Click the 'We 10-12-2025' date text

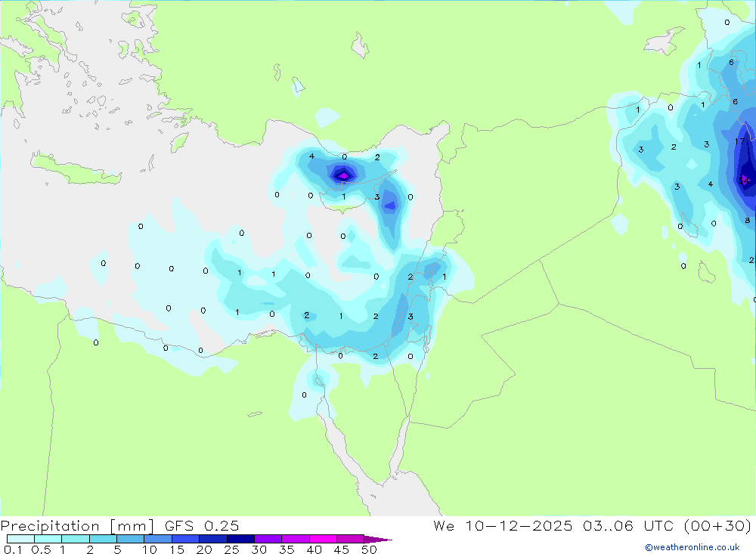tap(503, 525)
